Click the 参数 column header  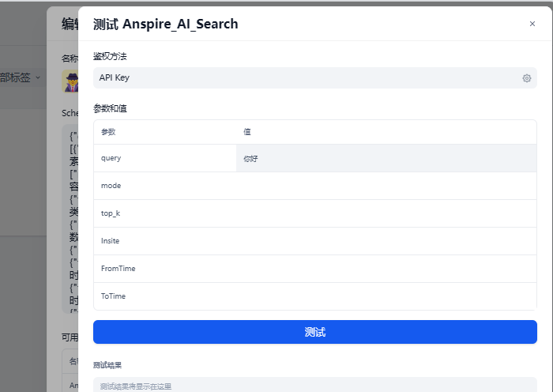click(108, 132)
